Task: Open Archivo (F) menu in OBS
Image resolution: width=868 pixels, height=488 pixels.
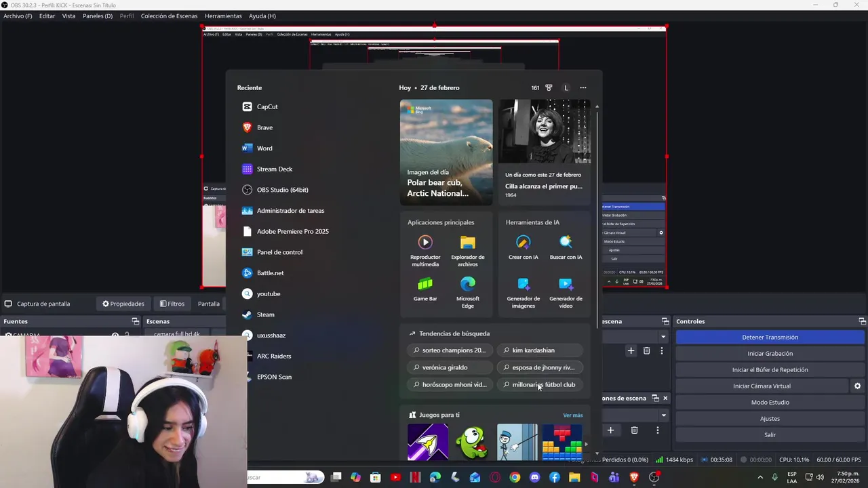Action: [18, 16]
